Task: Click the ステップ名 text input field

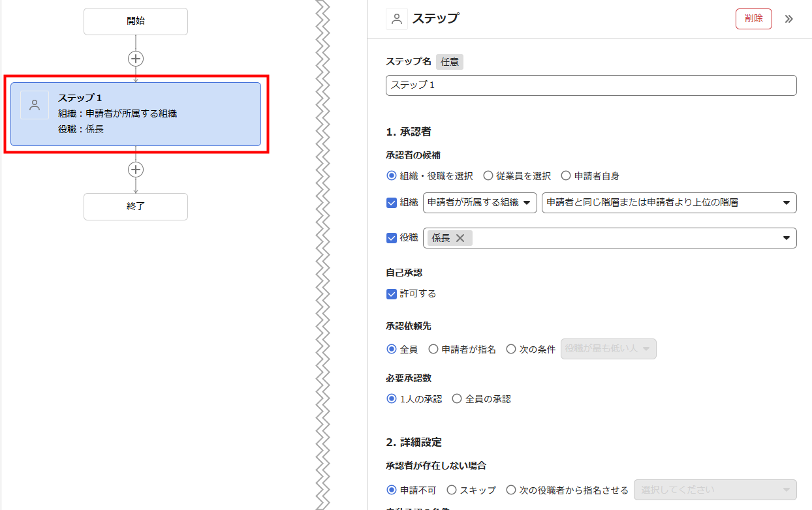Action: pyautogui.click(x=591, y=85)
